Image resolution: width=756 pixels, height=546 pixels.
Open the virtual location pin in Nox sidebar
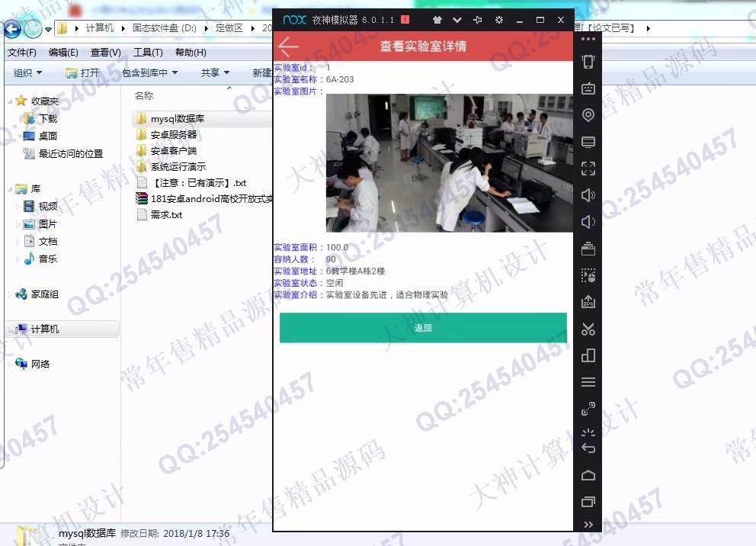point(588,115)
